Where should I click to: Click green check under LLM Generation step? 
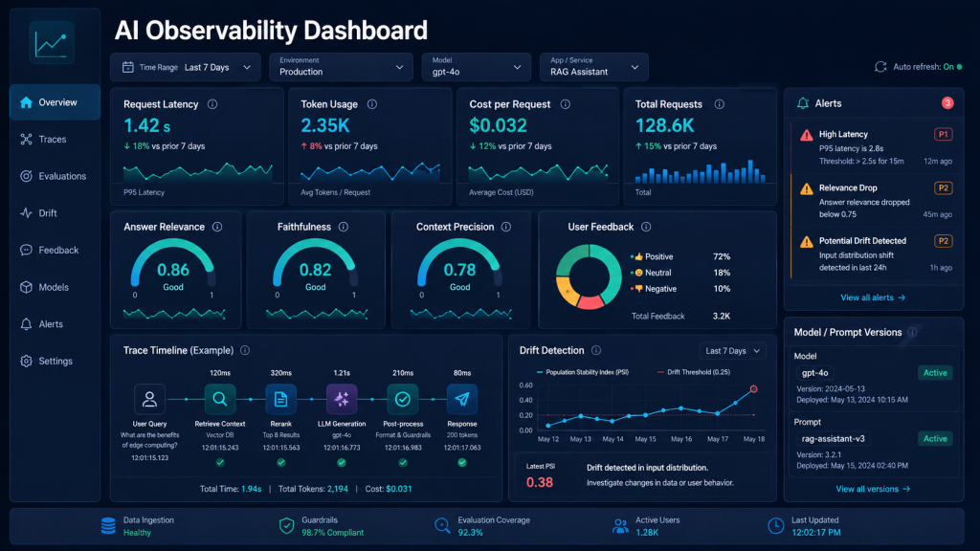(342, 463)
